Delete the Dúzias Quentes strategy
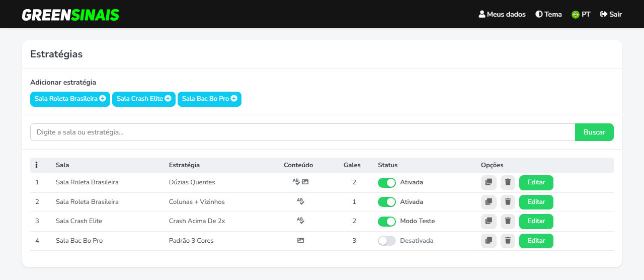The image size is (644, 280). tap(508, 182)
